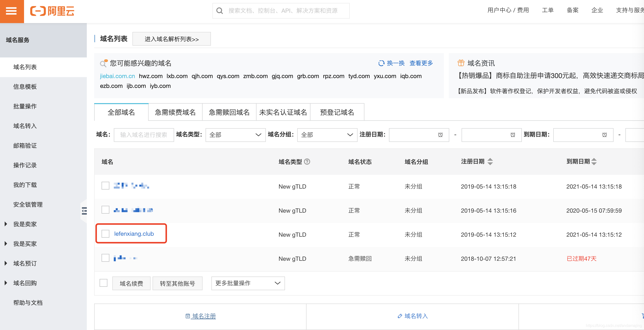Click the gift icon beside 域名资讯
Screen dimensions: 644x330
461,63
